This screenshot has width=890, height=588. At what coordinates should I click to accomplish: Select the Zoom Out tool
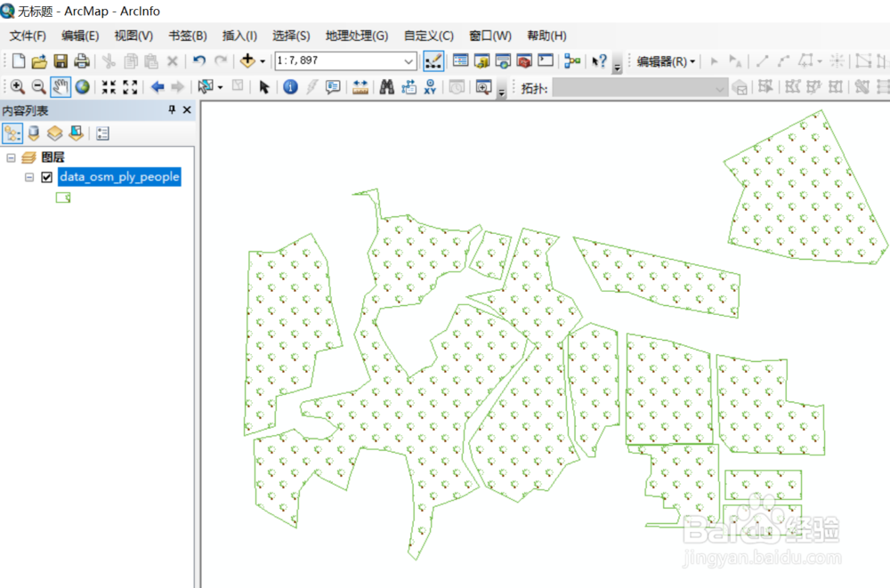(38, 87)
